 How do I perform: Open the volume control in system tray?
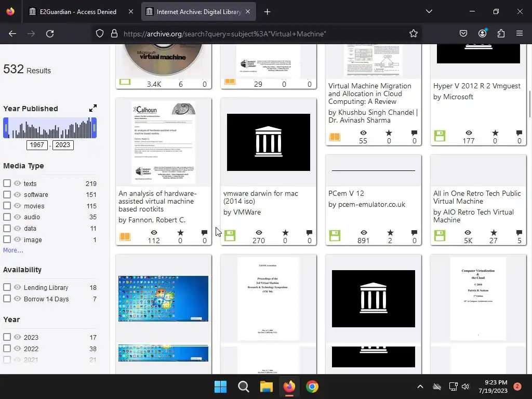click(465, 387)
